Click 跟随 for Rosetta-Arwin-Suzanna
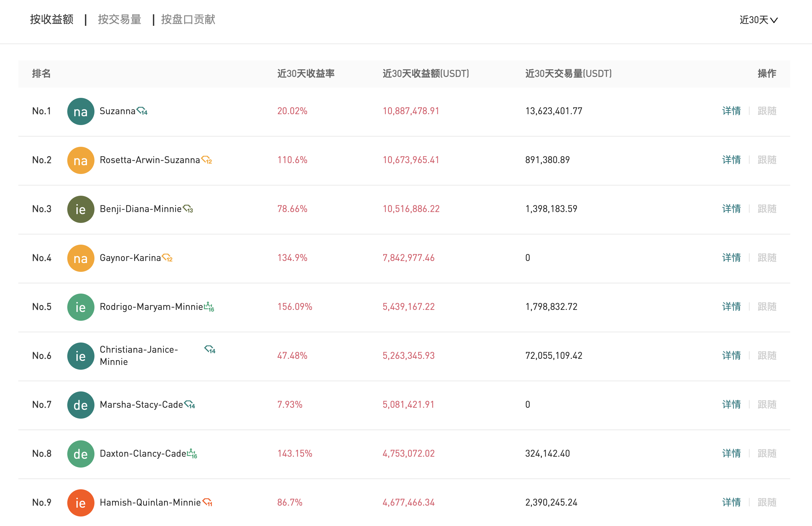 coord(766,160)
